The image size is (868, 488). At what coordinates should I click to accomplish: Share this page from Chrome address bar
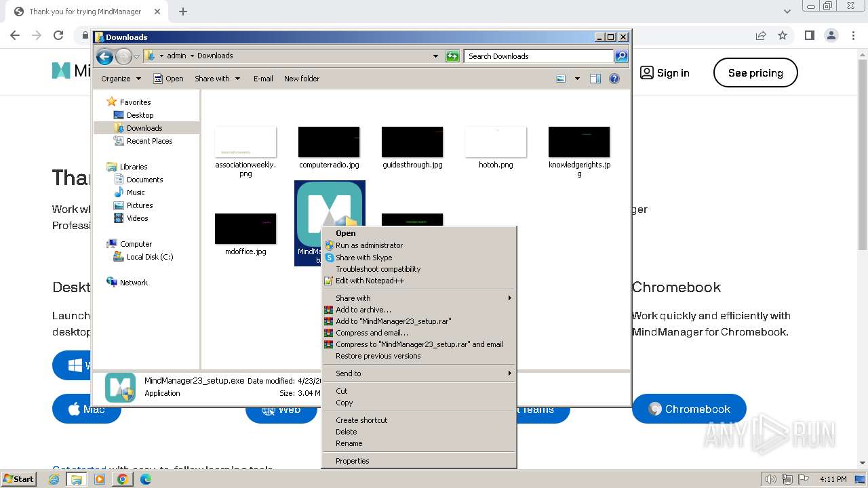[x=761, y=35]
